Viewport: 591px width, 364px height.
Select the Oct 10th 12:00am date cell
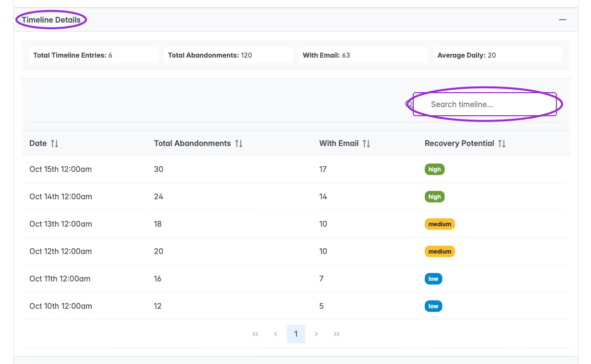(x=61, y=306)
